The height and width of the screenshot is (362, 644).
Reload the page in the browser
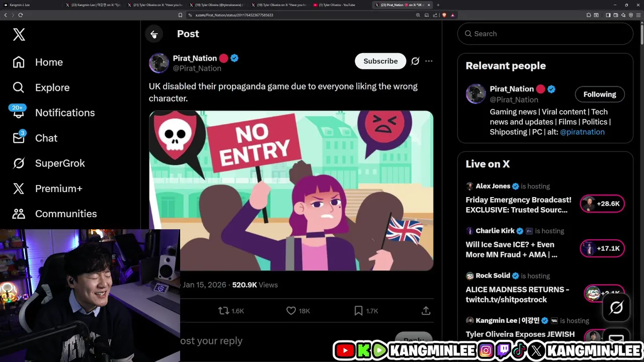21,15
